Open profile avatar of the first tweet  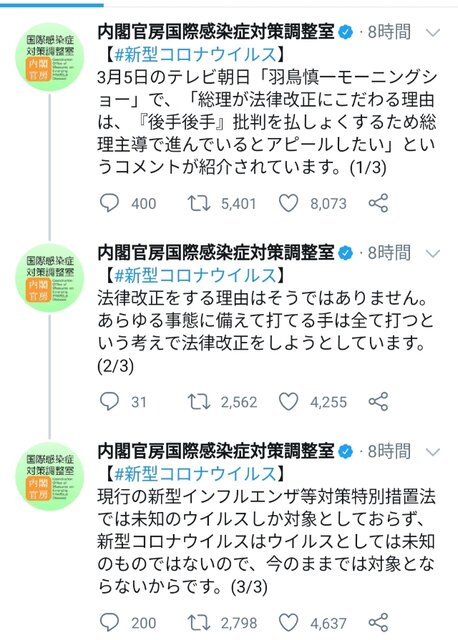coord(50,57)
